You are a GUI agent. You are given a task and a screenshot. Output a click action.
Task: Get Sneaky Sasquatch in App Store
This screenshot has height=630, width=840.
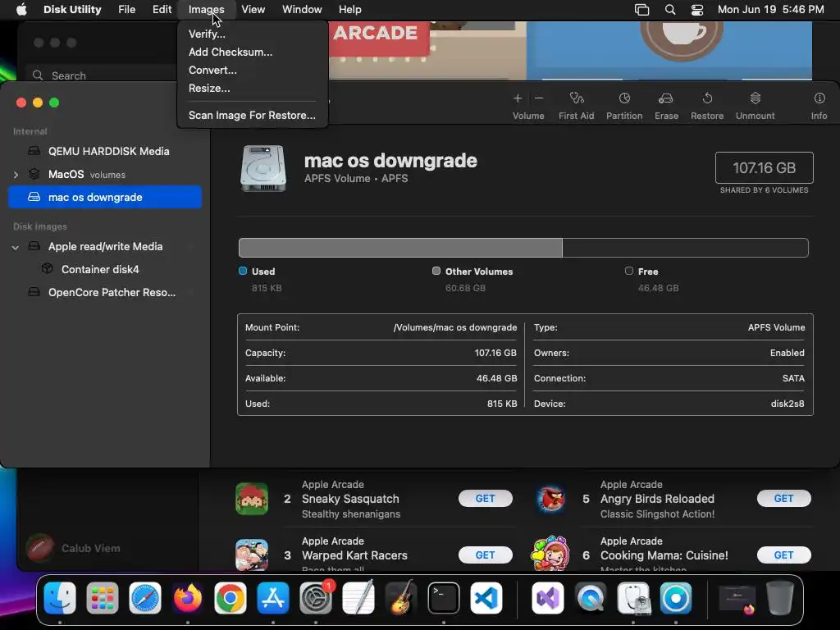click(x=486, y=498)
